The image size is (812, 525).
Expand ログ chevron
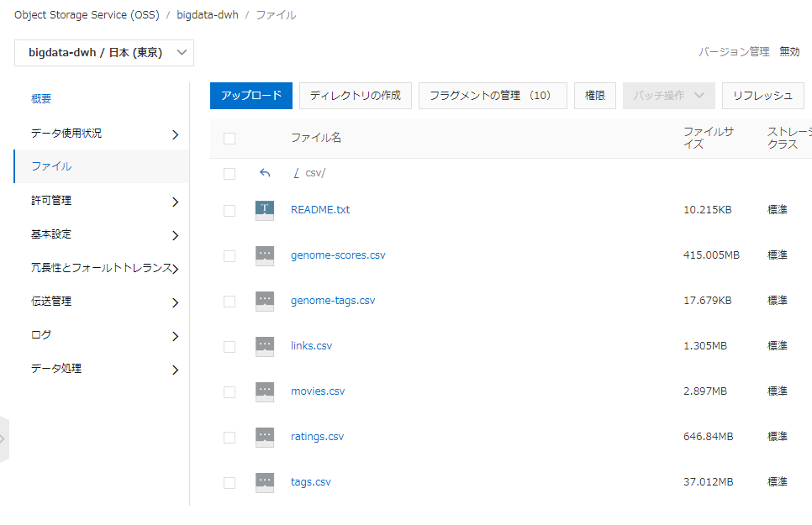[x=175, y=337]
